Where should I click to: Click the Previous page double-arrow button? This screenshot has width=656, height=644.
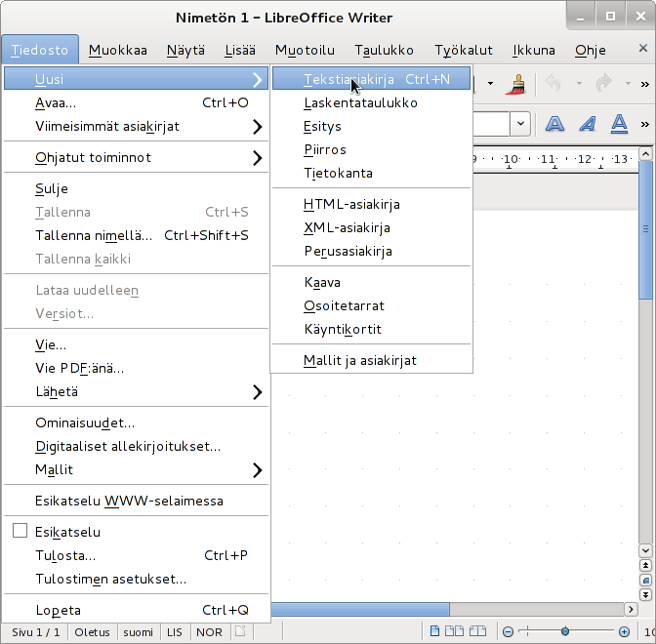click(x=645, y=566)
